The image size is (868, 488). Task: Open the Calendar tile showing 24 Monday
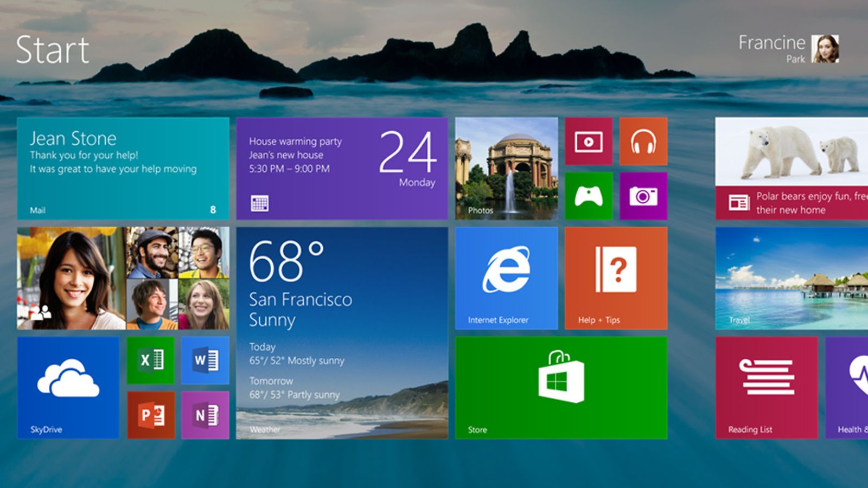coord(342,169)
